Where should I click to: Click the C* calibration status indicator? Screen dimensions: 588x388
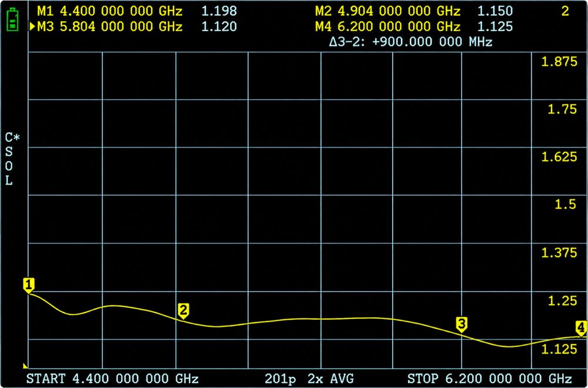point(12,138)
